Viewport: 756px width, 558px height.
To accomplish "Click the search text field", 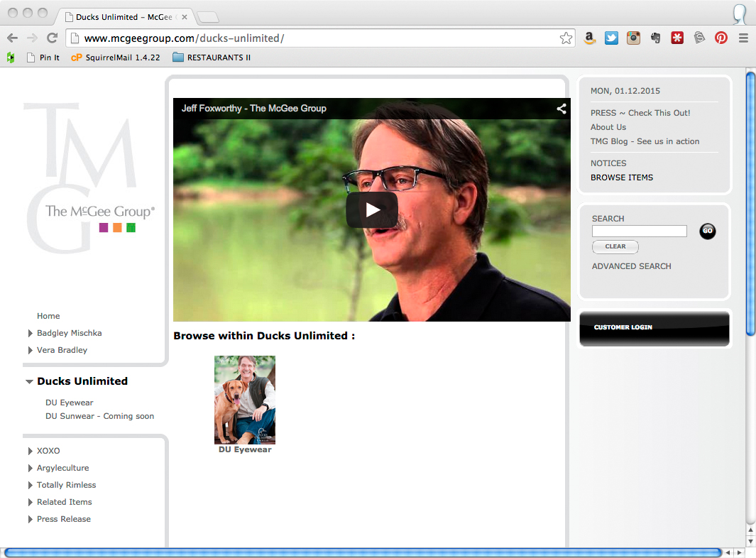I will click(x=640, y=231).
